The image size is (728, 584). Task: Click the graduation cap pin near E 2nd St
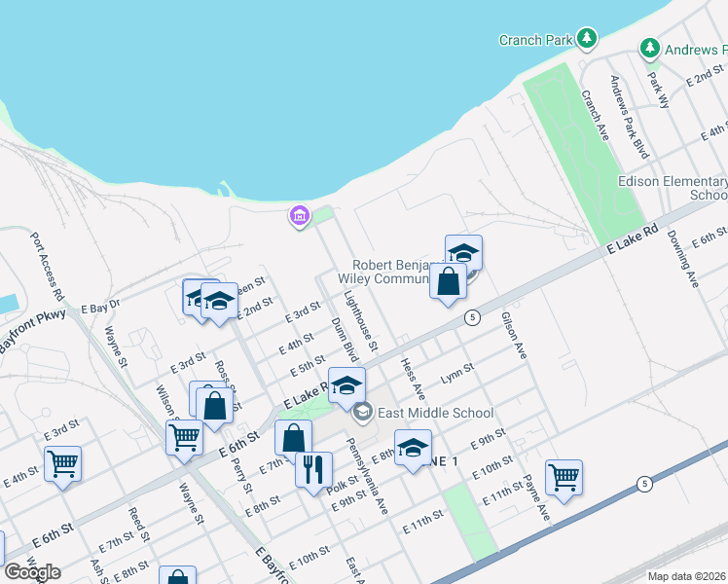point(219,302)
